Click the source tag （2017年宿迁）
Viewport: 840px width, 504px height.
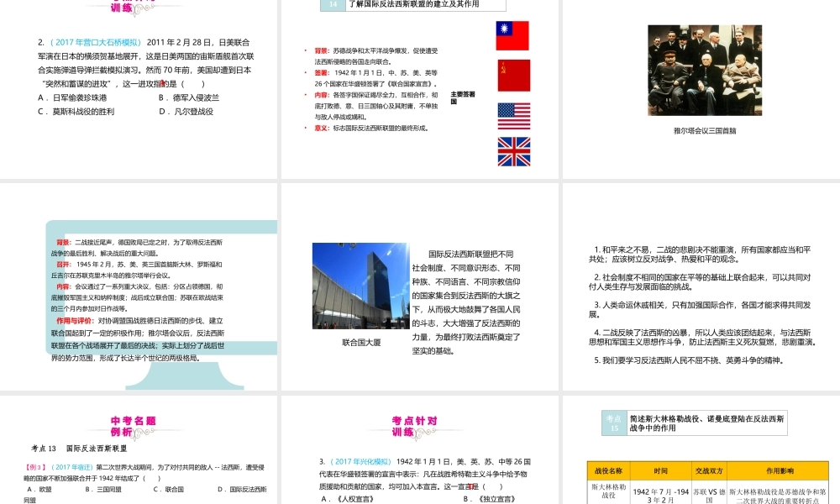[x=71, y=467]
